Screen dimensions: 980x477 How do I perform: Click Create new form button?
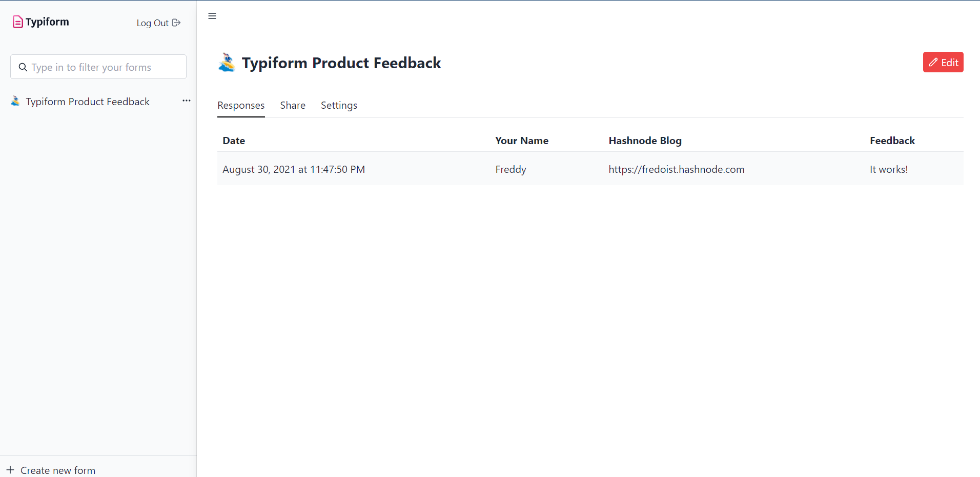click(x=51, y=470)
